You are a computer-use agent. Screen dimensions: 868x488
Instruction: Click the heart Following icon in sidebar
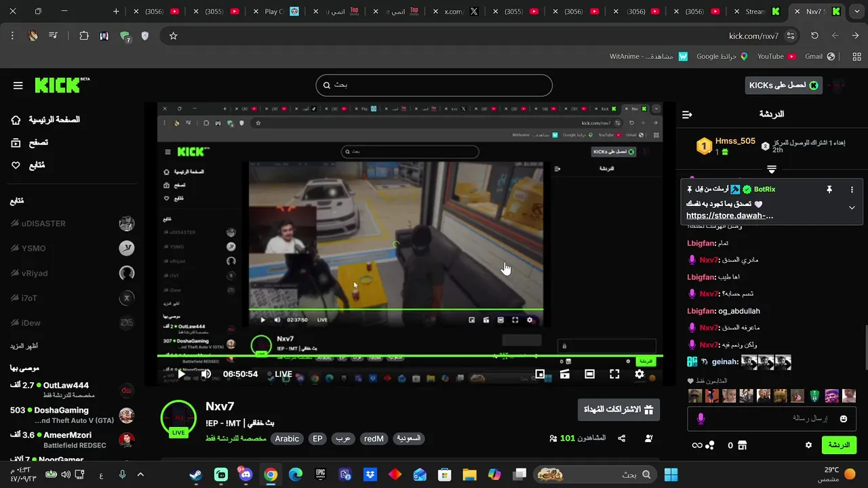click(16, 165)
